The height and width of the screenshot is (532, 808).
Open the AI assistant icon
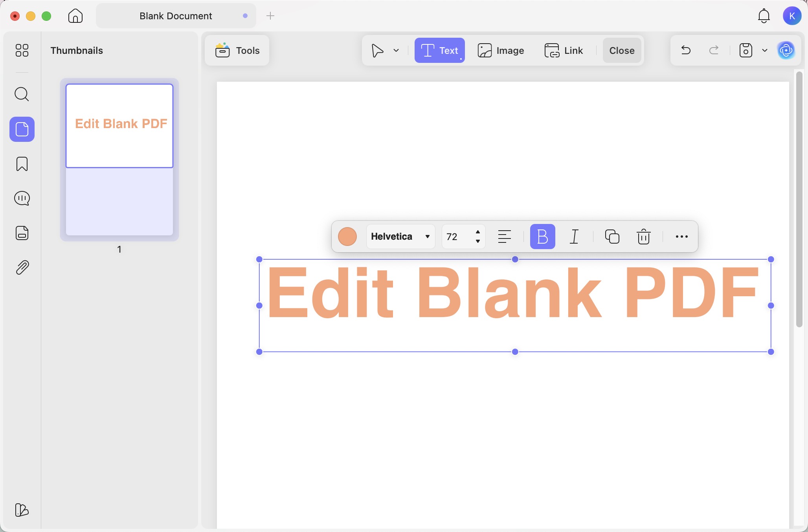786,50
